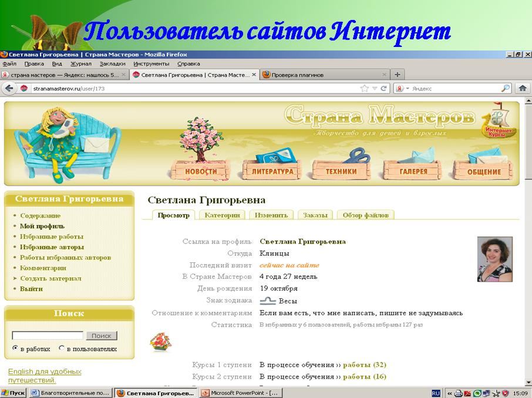Viewport: 532px width, 398px height.
Task: Click the red shield security tray icon
Action: pos(505,393)
